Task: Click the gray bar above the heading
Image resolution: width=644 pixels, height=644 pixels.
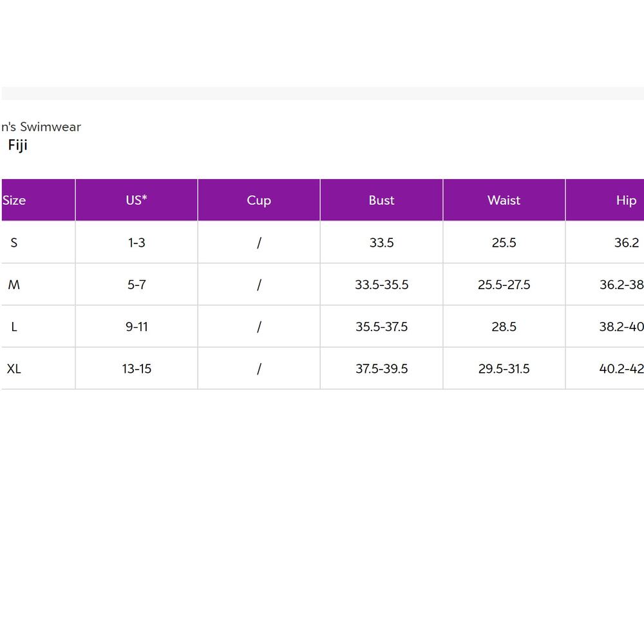Action: tap(323, 93)
